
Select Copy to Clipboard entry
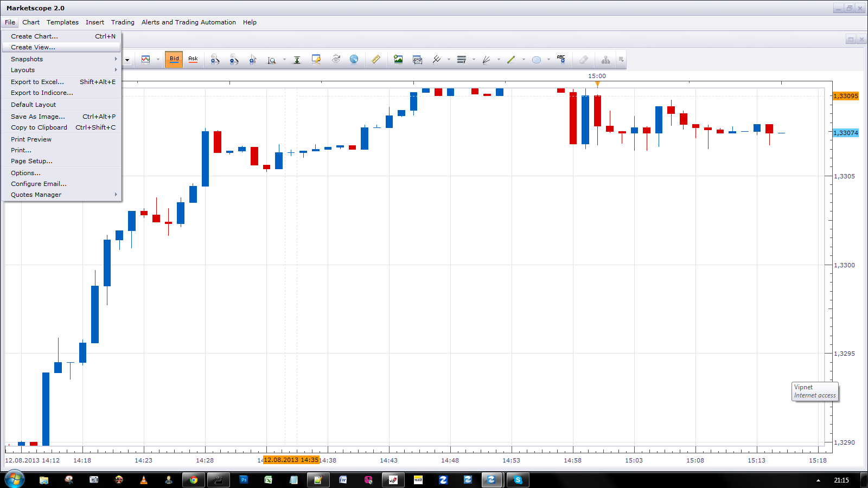tap(61, 127)
